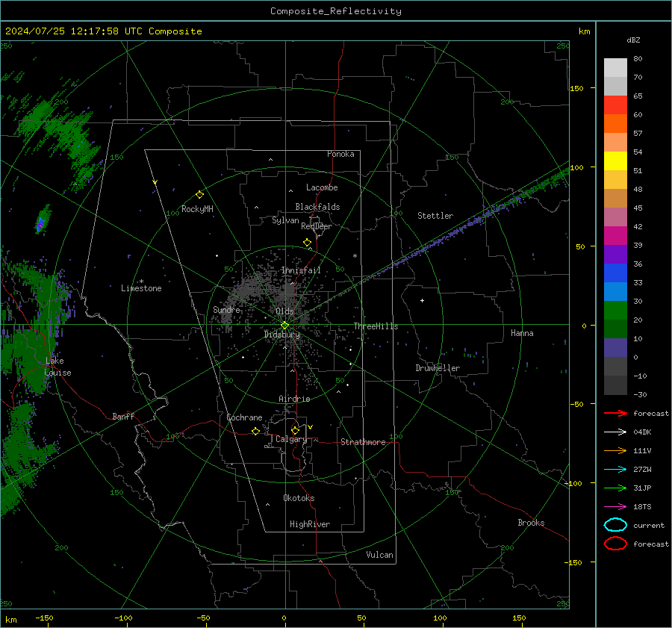Click the Banff label
The height and width of the screenshot is (628, 672).
pyautogui.click(x=123, y=416)
